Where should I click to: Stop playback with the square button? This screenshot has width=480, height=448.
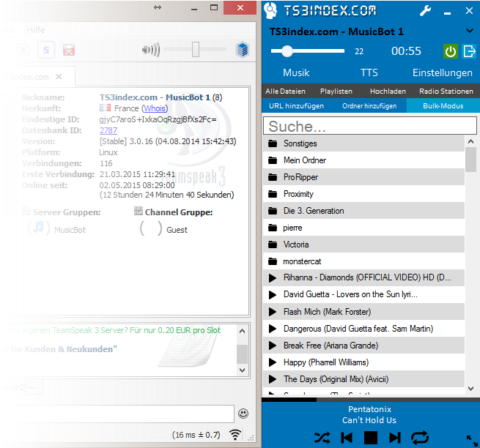(370, 438)
